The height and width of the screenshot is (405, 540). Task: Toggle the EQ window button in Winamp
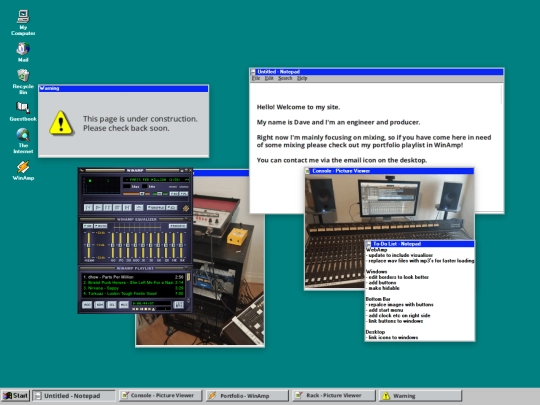coord(174,194)
